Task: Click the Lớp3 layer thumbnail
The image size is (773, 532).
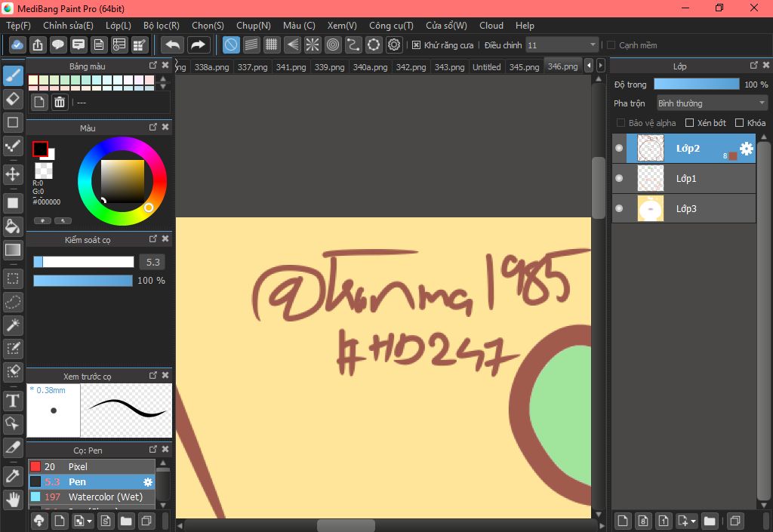Action: pyautogui.click(x=650, y=208)
